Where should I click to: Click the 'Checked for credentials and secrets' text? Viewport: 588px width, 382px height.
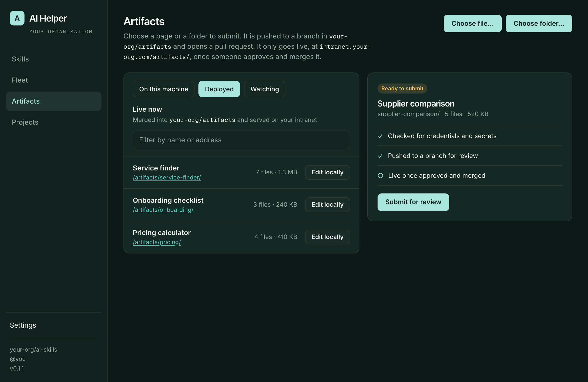click(442, 136)
